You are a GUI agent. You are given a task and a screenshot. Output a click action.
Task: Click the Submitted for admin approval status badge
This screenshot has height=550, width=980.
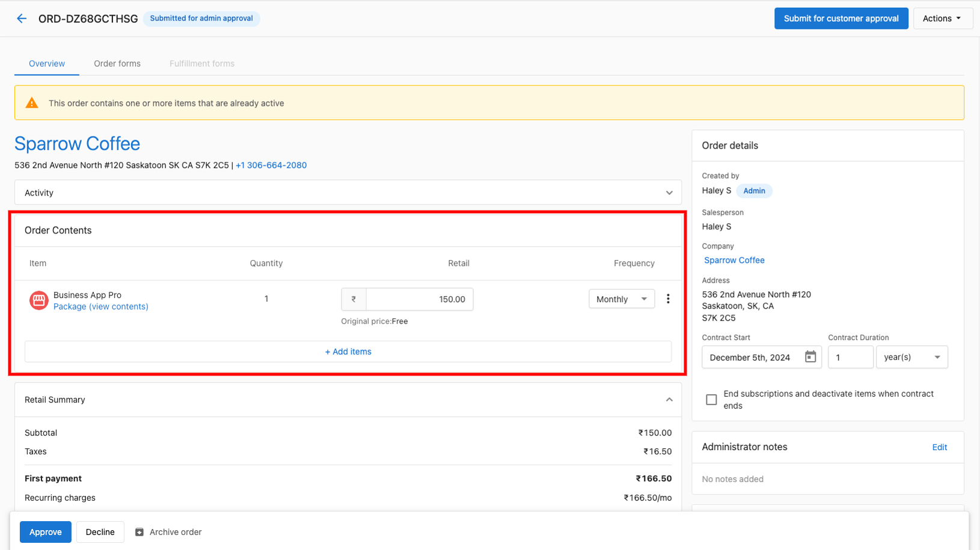(x=201, y=19)
